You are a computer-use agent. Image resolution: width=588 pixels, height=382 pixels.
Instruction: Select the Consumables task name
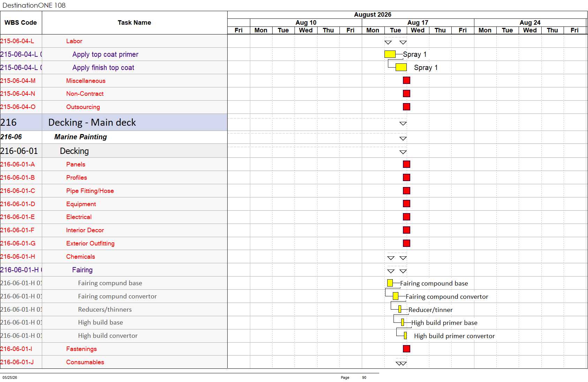85,362
